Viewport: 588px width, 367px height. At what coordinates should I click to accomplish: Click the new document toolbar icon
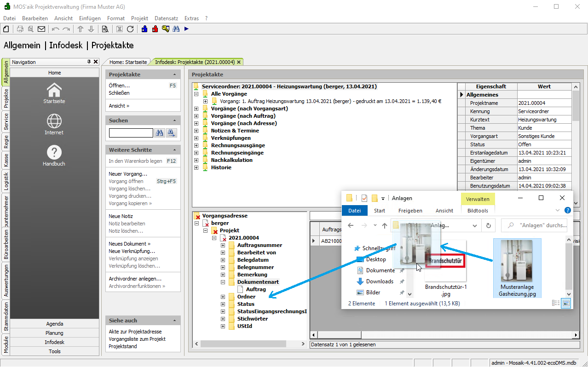click(x=6, y=29)
